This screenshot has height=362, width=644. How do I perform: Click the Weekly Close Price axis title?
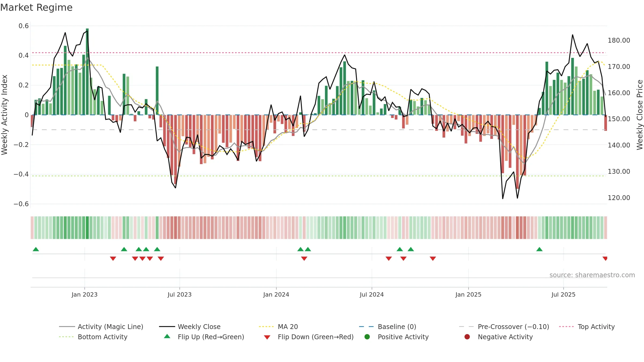click(x=640, y=115)
